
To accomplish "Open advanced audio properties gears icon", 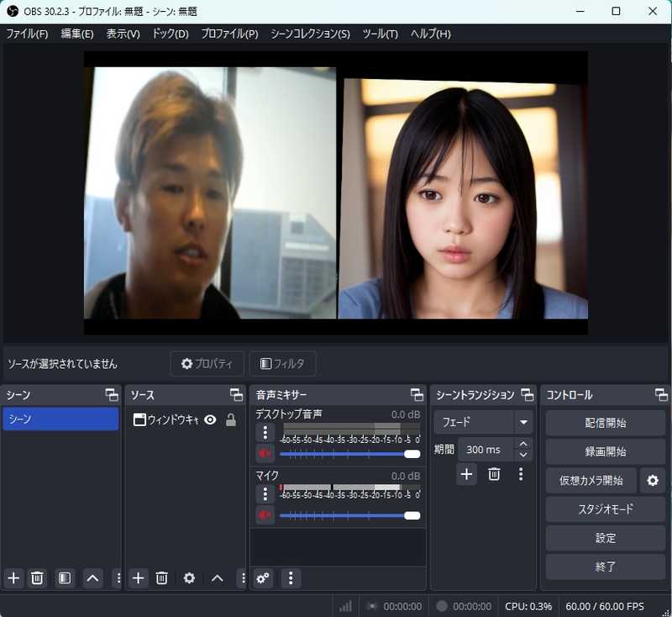I will 263,578.
